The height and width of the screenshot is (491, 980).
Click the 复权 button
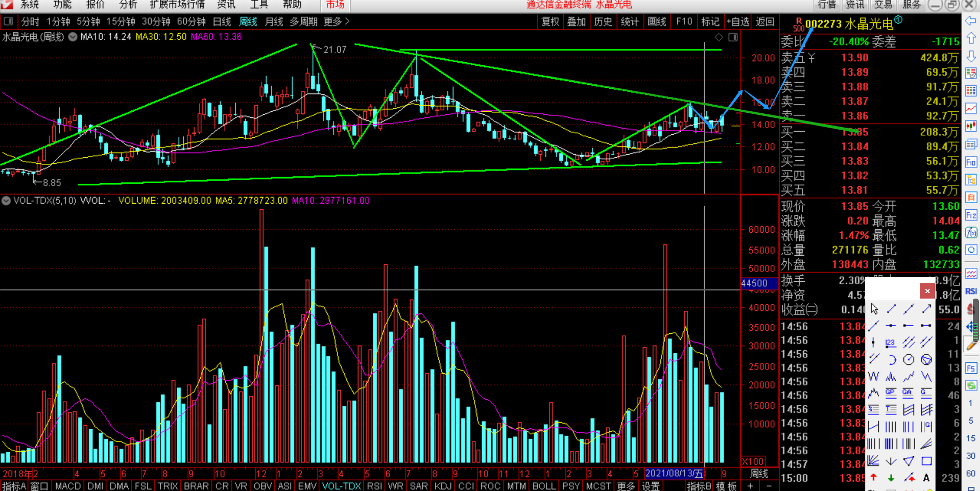coord(550,21)
